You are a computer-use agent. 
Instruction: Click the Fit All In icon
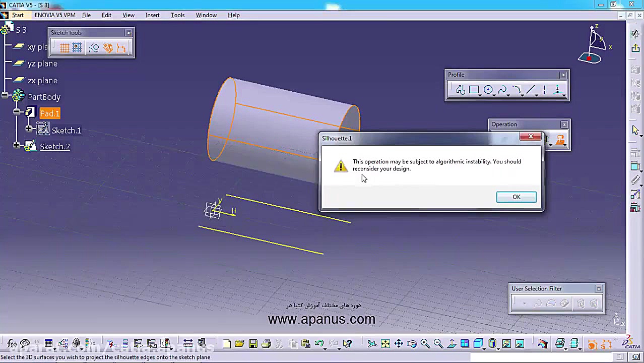pos(385,344)
